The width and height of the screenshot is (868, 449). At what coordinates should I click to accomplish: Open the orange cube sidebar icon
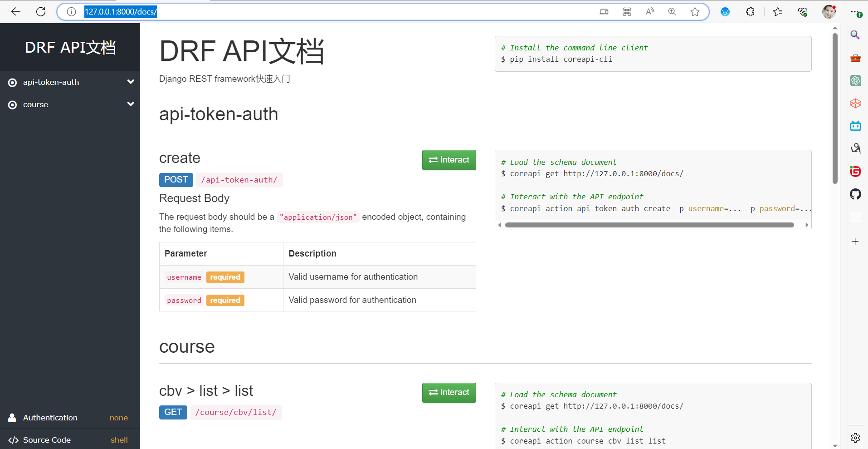[x=855, y=103]
